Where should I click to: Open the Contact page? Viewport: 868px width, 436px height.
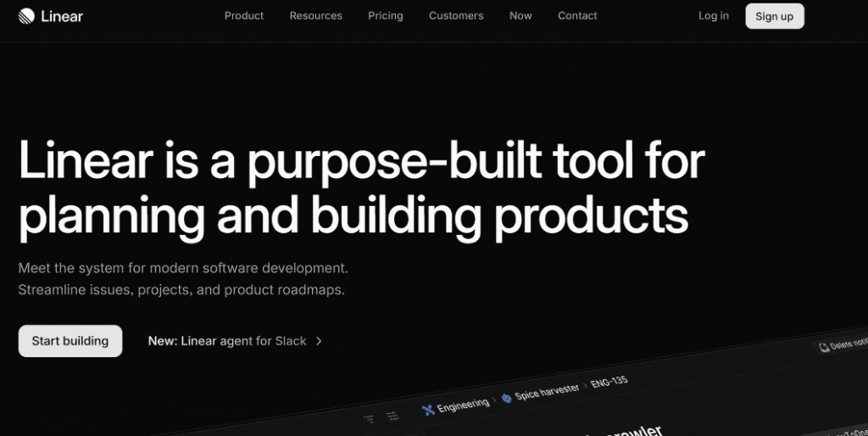click(577, 16)
